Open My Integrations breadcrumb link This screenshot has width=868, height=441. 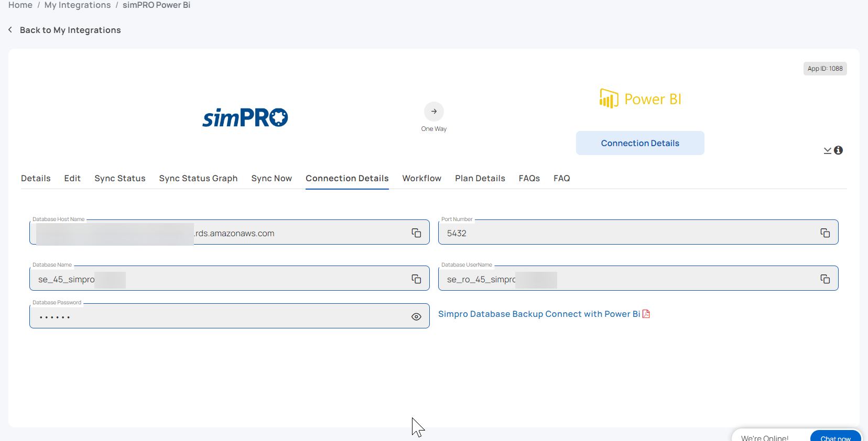point(78,5)
